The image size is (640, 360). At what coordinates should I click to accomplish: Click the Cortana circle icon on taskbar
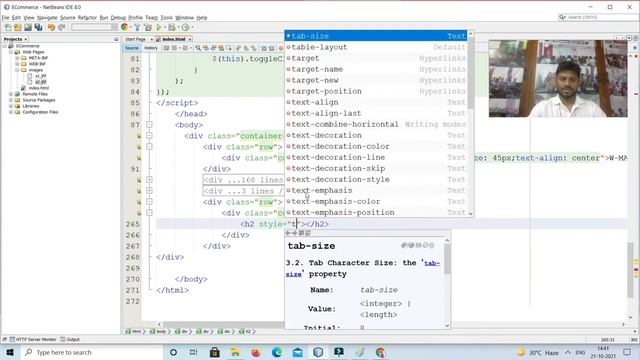173,352
